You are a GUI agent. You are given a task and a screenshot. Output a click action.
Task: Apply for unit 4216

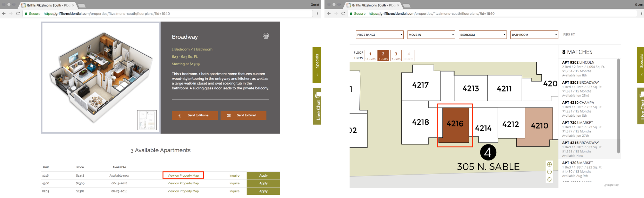(263, 175)
